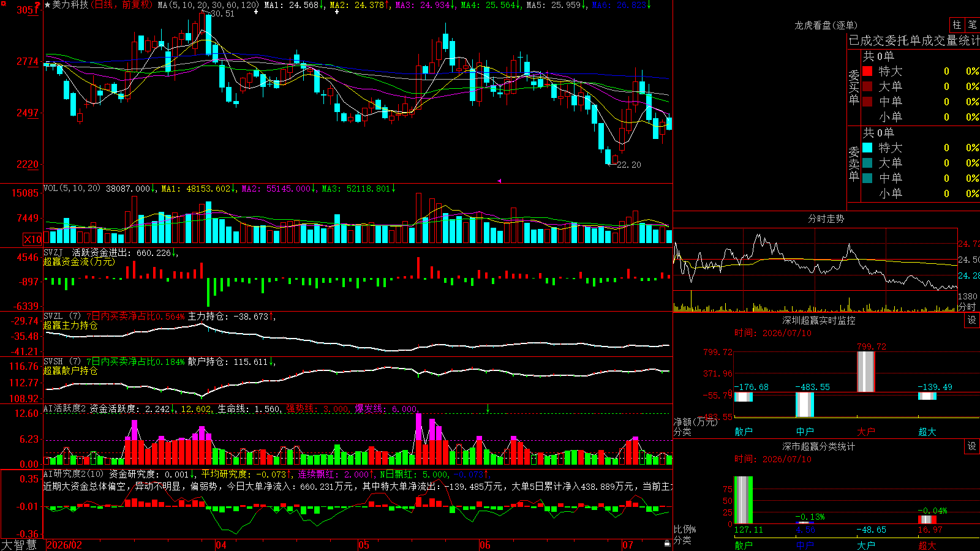This screenshot has width=980, height=551.
Task: Click the 美力科技 stock name title
Action: coord(70,5)
